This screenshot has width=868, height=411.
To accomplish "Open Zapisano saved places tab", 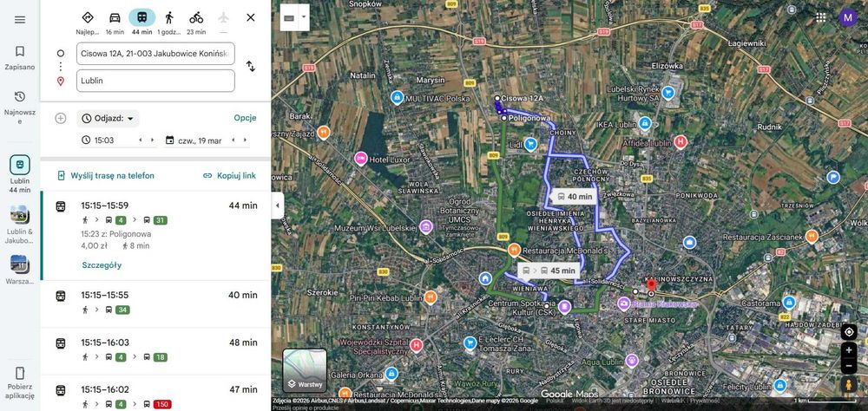I will [x=20, y=58].
